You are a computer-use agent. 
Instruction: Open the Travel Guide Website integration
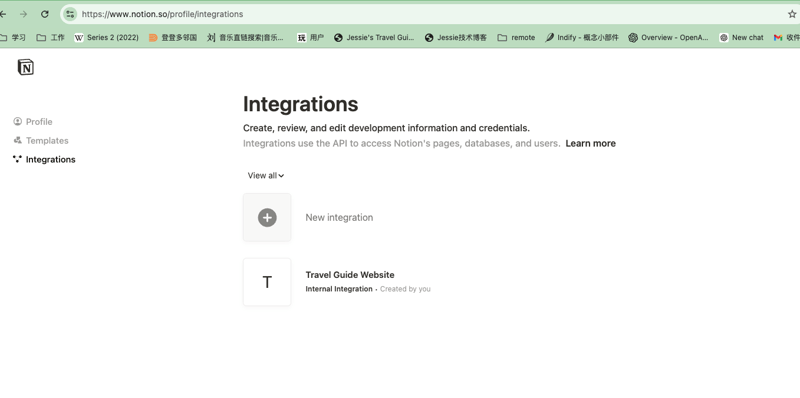(350, 275)
